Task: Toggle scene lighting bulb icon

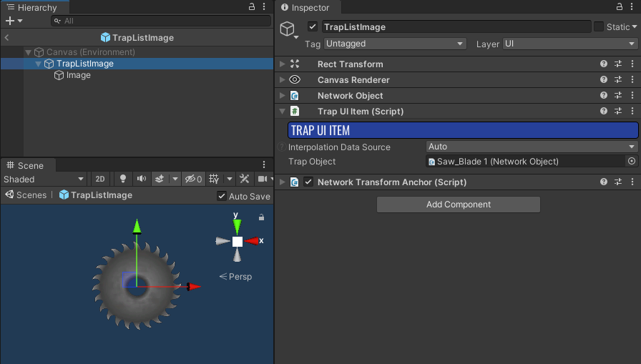Action: [122, 179]
